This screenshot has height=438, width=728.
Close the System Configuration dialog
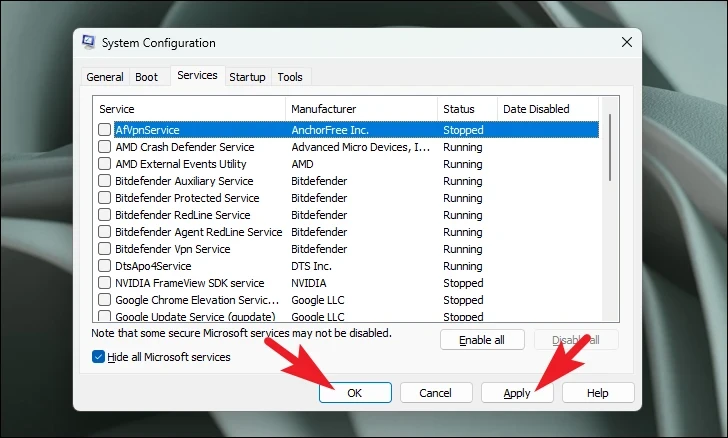[627, 42]
